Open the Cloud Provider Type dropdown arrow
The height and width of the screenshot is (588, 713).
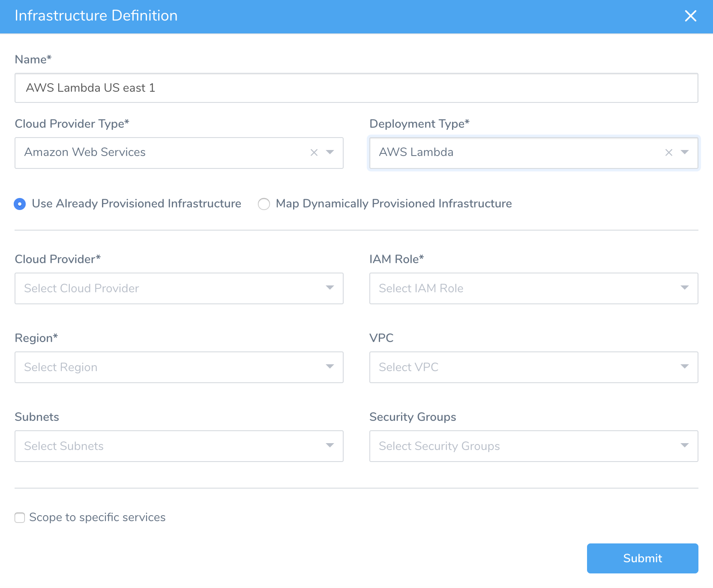330,152
